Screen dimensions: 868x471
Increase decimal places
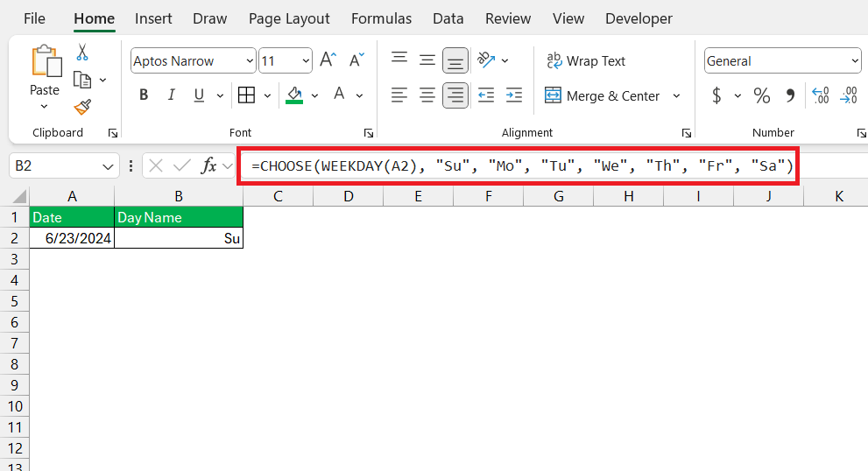point(821,95)
